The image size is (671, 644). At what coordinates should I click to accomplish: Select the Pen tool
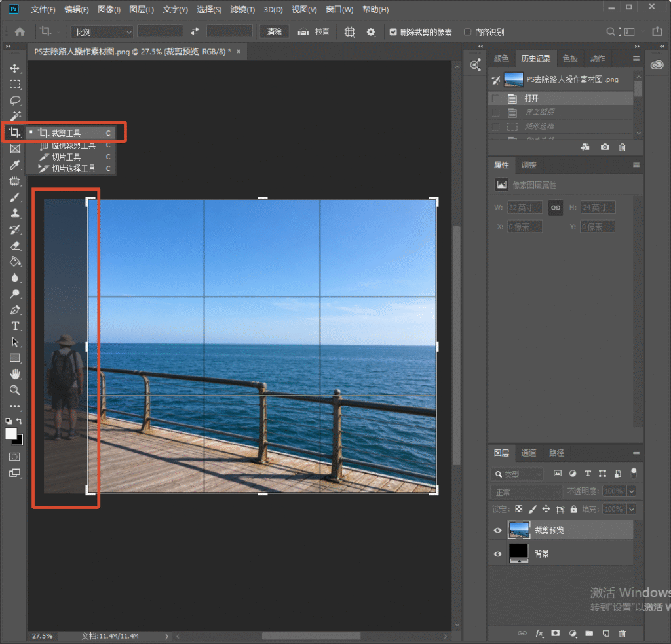(15, 311)
